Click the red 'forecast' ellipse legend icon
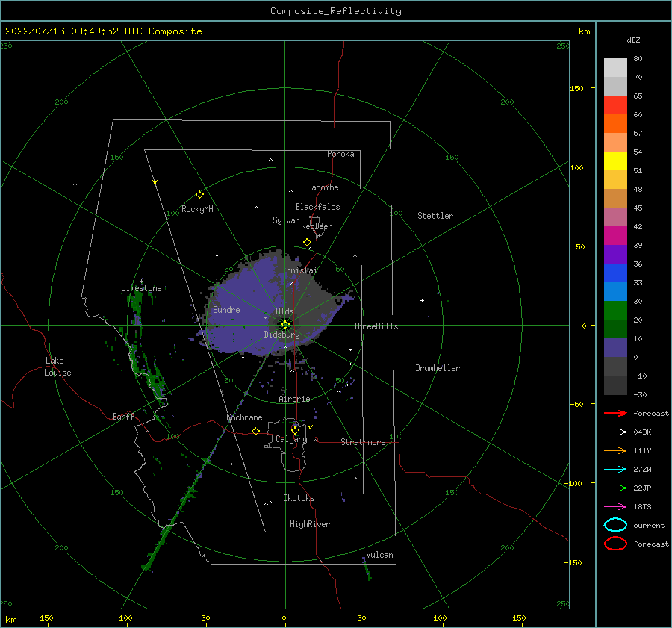This screenshot has width=672, height=628. [615, 544]
